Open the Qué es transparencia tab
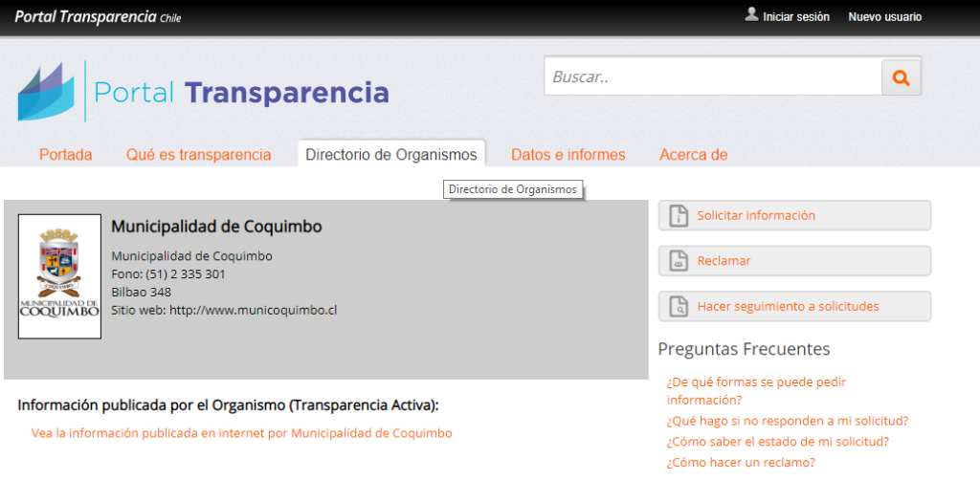 coord(198,155)
